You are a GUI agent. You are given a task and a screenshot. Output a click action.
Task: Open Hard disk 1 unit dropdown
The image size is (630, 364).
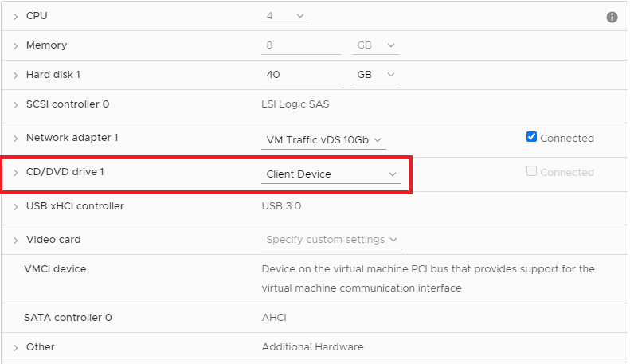pyautogui.click(x=375, y=75)
